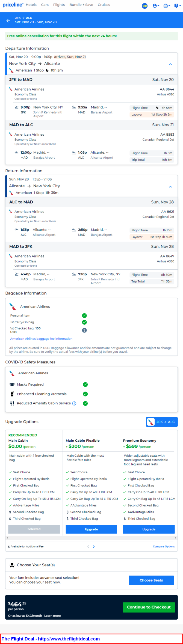Open the Flights menu item
Viewport: 183px width, 644px height.
pos(59,5)
